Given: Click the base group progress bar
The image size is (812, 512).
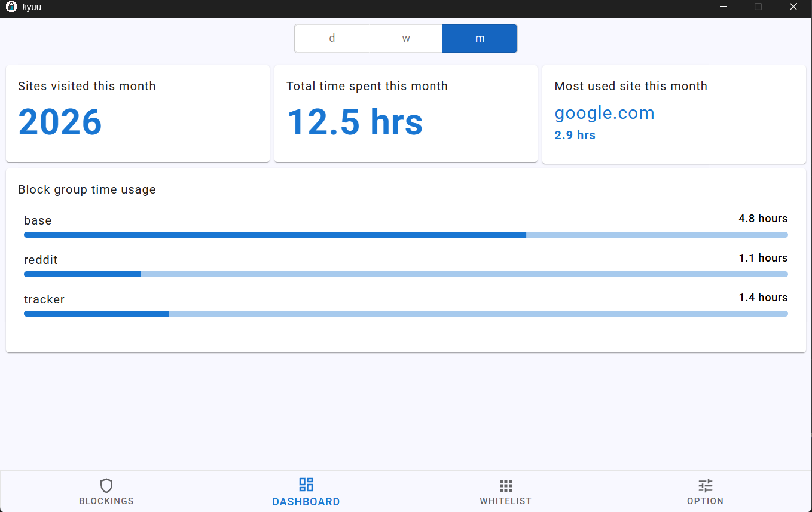Looking at the screenshot, I should tap(405, 235).
